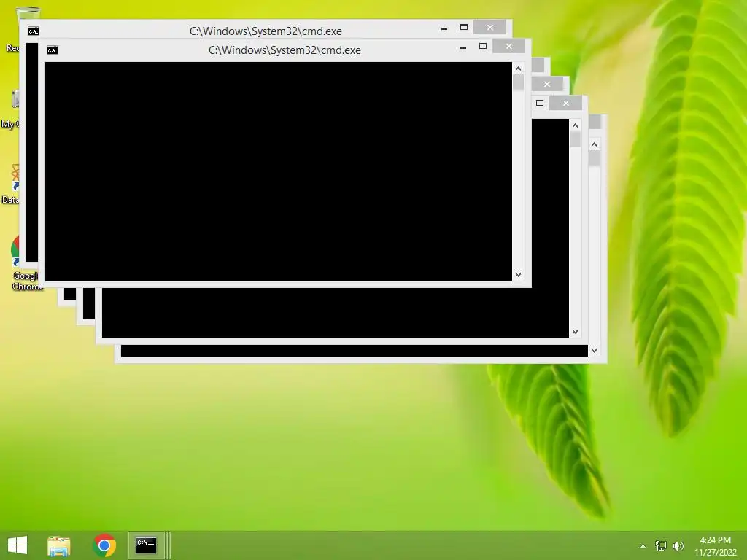
Task: Open the Windows Start button
Action: 18,545
